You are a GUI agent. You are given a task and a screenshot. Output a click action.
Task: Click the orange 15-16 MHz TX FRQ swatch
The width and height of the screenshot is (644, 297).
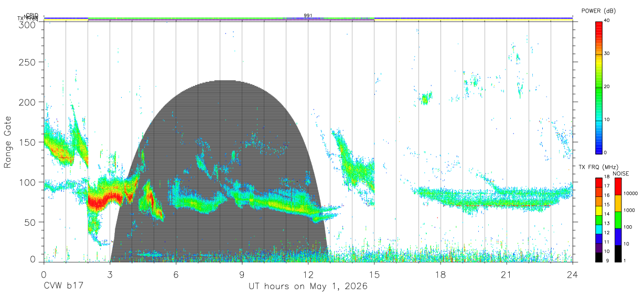click(x=598, y=201)
